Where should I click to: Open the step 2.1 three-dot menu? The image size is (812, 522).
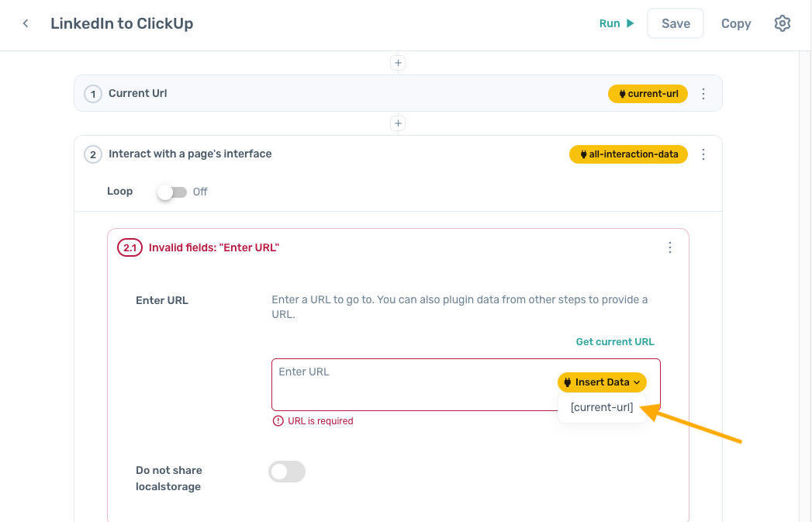669,247
